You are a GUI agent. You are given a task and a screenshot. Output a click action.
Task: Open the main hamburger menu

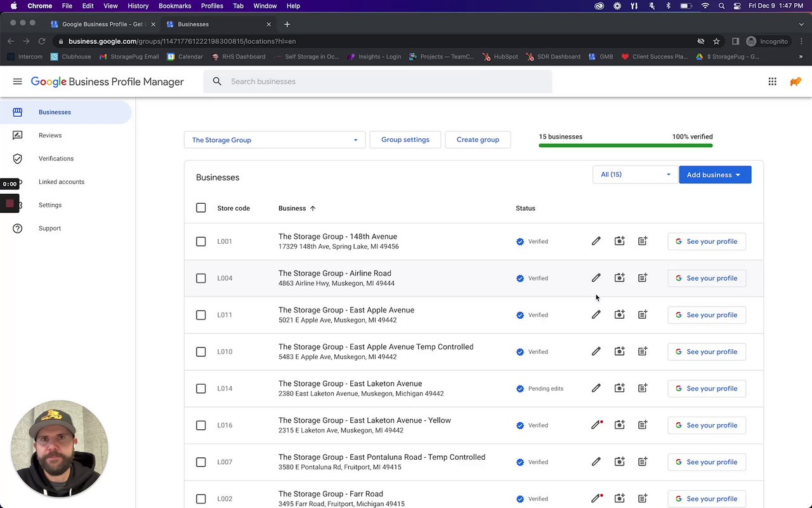click(18, 81)
